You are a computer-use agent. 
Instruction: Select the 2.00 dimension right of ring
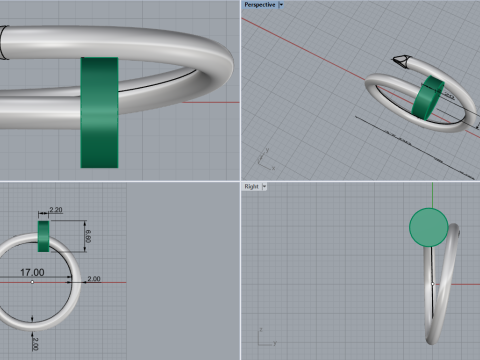[x=94, y=279]
